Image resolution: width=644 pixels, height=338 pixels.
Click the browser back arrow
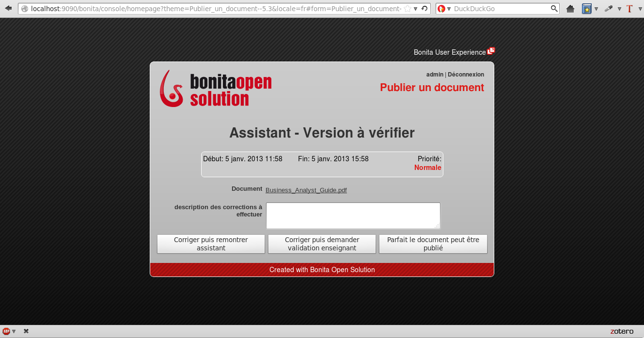(8, 8)
